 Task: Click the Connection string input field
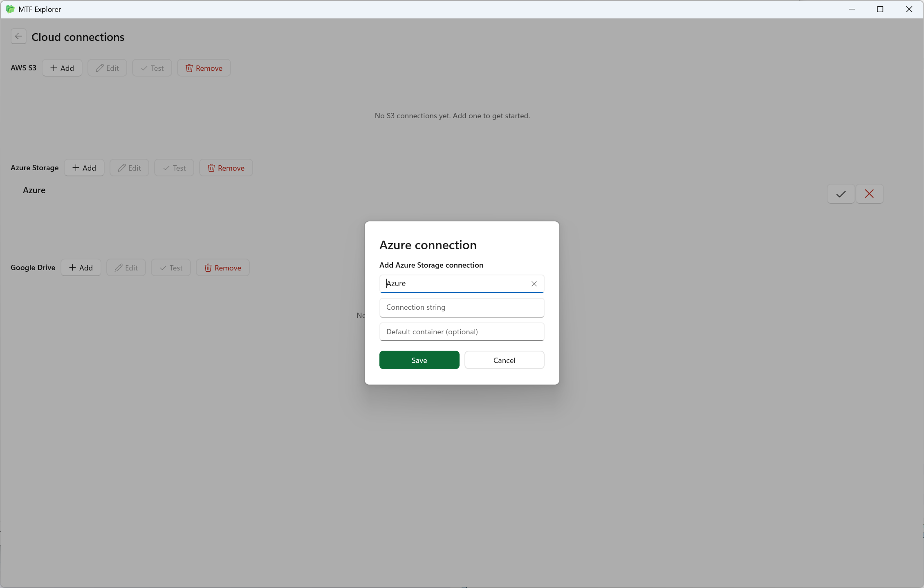[462, 307]
